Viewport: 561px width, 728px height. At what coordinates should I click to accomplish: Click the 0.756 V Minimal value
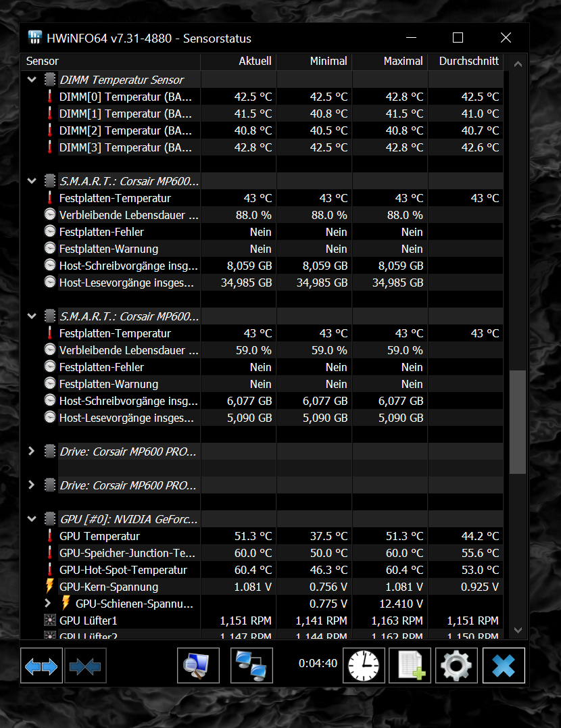point(328,587)
